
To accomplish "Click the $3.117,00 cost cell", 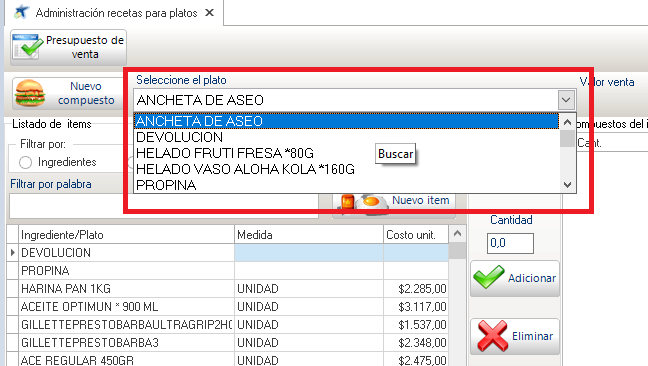I will click(416, 307).
